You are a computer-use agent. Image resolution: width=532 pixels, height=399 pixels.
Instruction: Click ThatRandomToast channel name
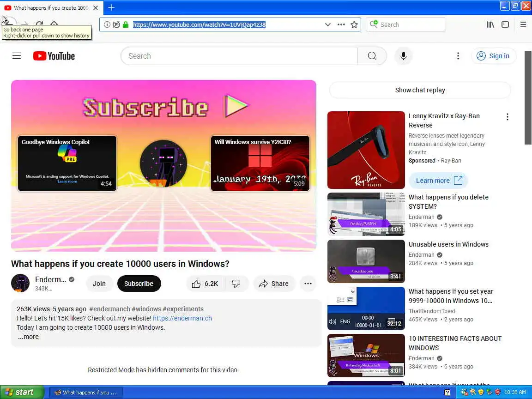click(x=432, y=311)
